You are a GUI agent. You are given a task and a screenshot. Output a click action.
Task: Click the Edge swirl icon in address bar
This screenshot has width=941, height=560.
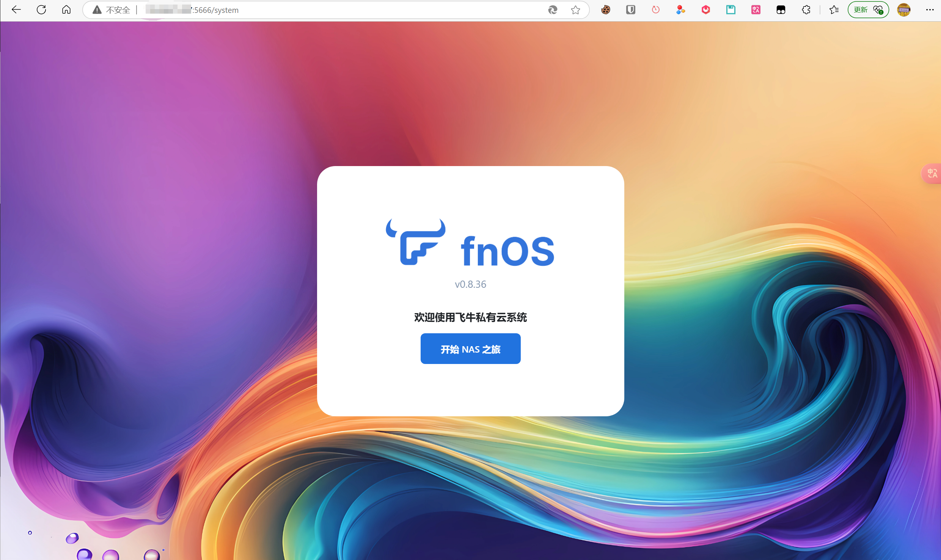553,10
